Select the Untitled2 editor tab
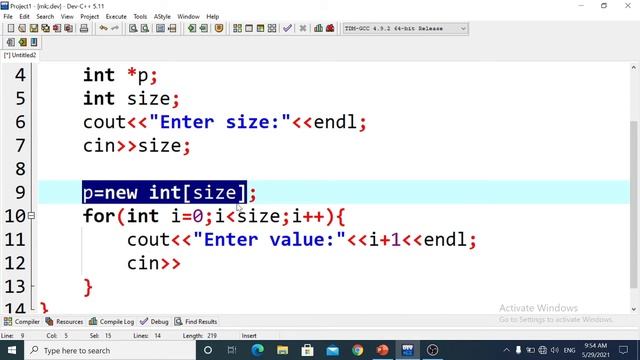This screenshot has height=360, width=640. click(20, 55)
